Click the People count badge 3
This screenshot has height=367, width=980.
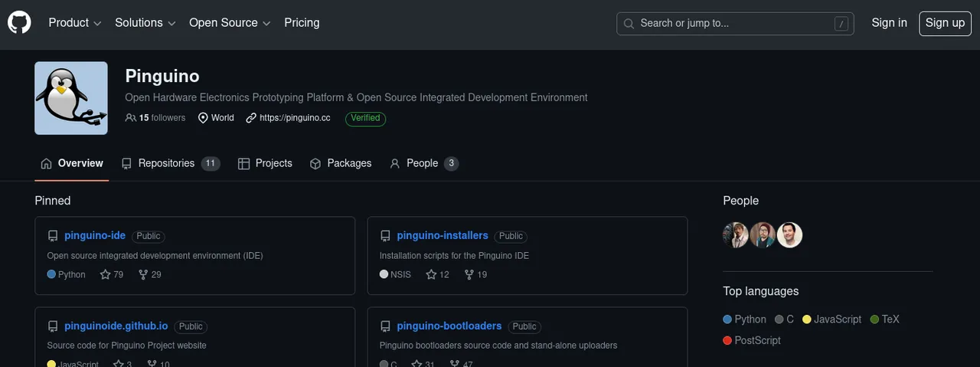click(x=451, y=163)
